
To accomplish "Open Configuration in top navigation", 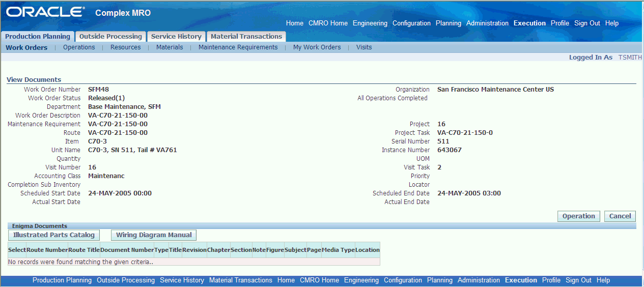I will point(412,23).
